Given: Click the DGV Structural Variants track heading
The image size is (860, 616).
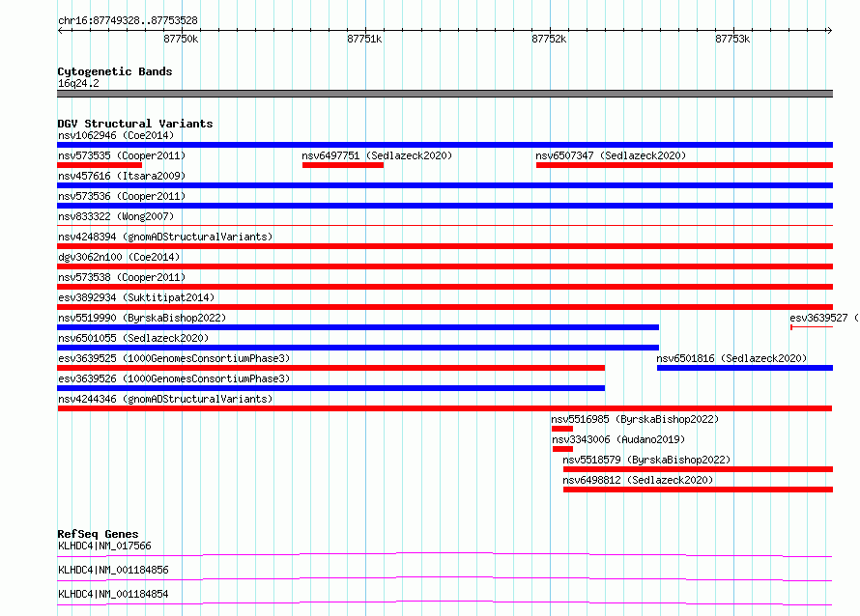Looking at the screenshot, I should (x=135, y=124).
